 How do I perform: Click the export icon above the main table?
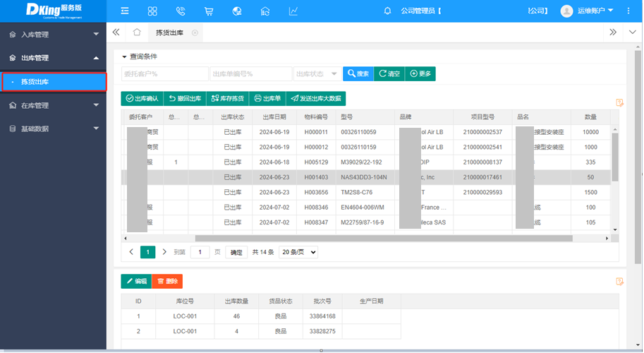619,102
